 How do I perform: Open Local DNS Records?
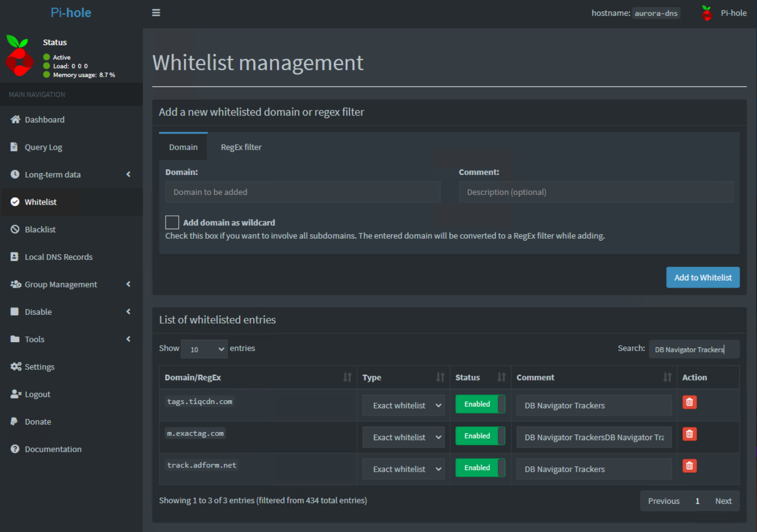(59, 257)
